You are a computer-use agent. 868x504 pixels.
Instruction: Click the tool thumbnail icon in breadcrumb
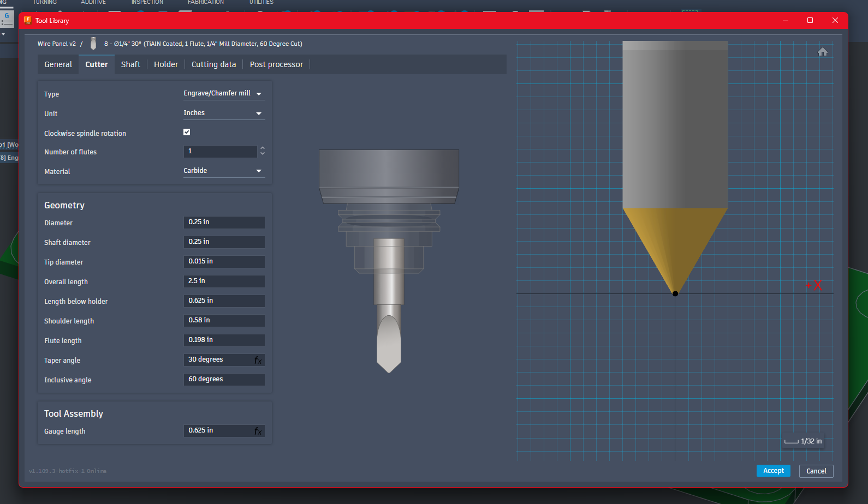[x=93, y=44]
